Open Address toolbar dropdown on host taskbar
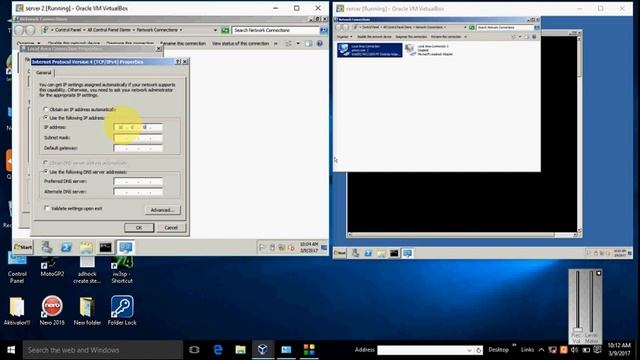Screen dimensions: 640x360 tap(469, 350)
